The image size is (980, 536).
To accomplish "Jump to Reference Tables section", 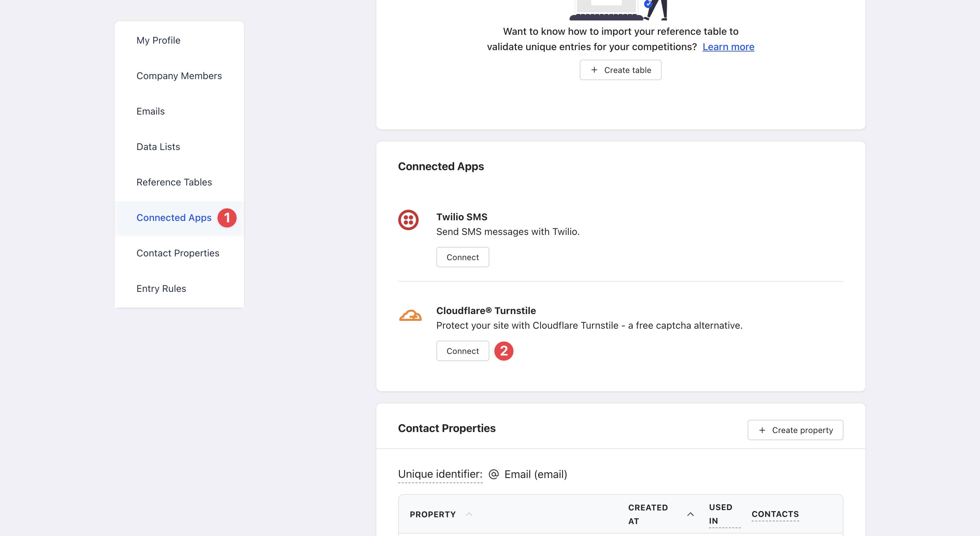I will (174, 182).
